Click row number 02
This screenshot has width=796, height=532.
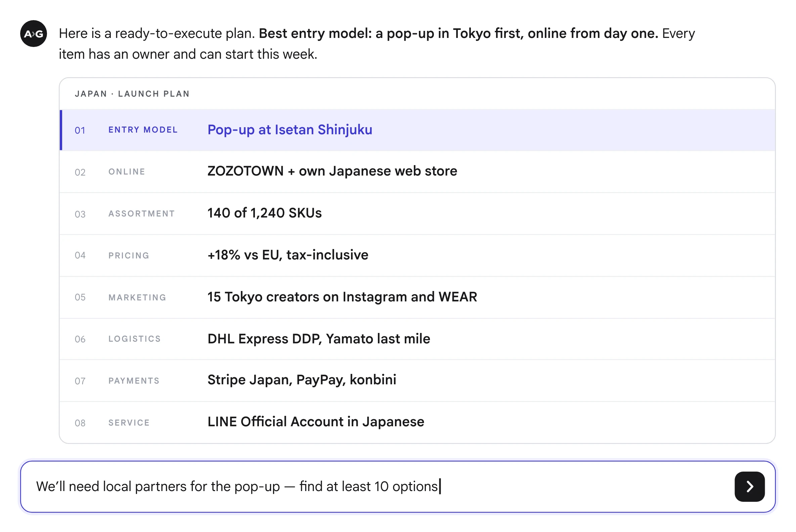80,173
